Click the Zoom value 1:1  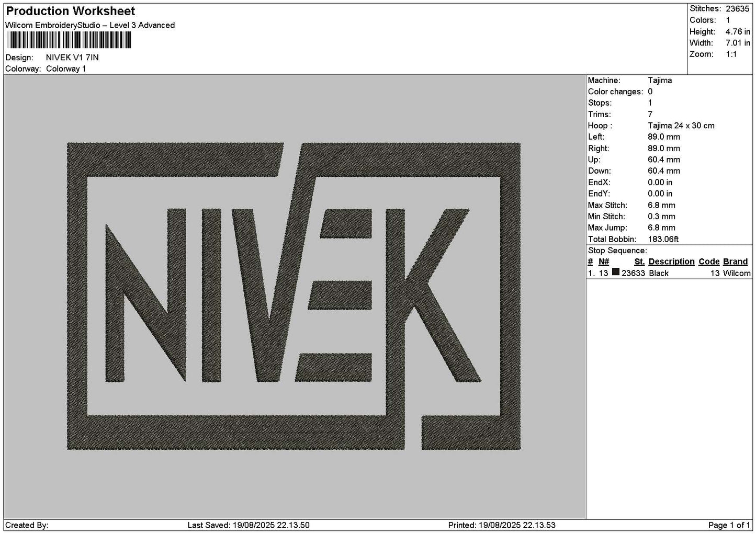pyautogui.click(x=731, y=54)
